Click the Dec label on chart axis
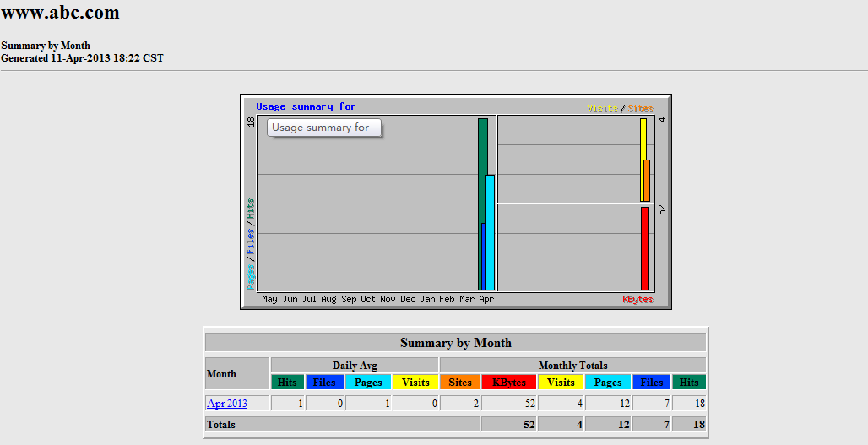The width and height of the screenshot is (868, 445). (408, 299)
